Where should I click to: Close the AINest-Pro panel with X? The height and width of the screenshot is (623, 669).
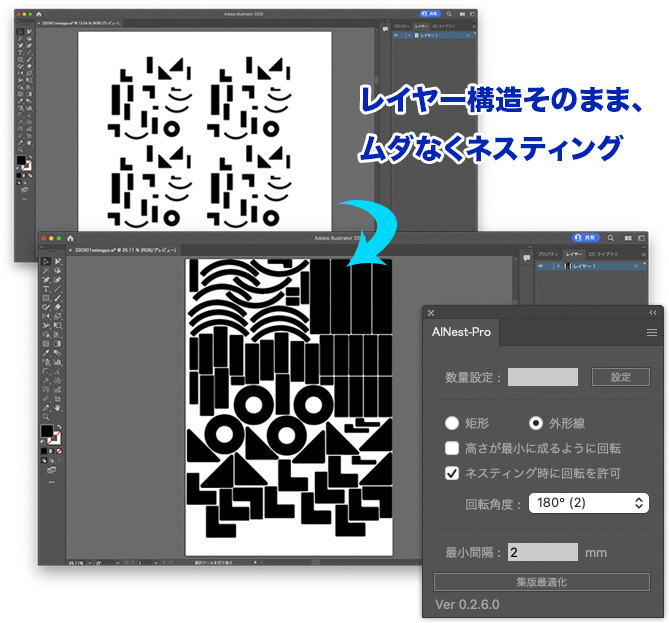pyautogui.click(x=431, y=313)
